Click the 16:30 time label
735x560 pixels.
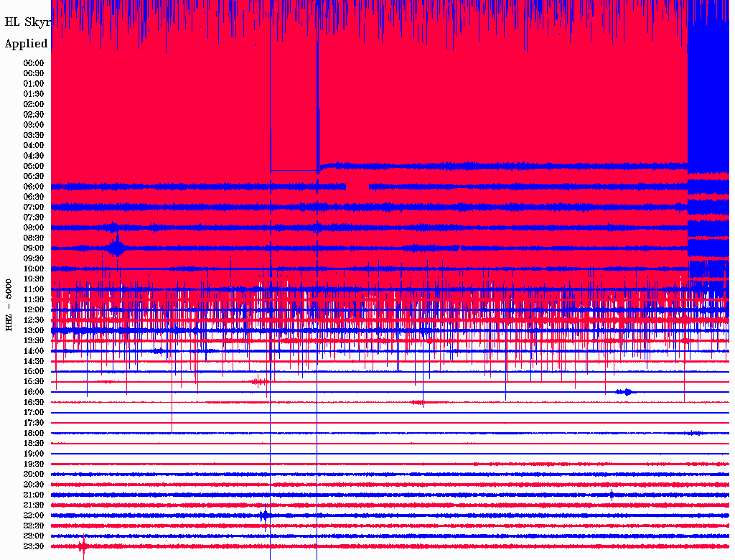point(34,403)
